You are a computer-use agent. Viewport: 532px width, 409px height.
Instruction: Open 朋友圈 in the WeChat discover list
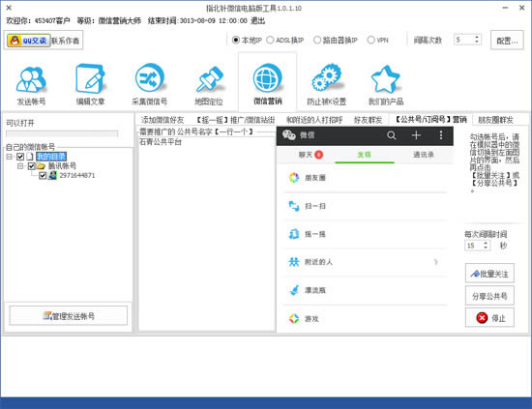(365, 177)
